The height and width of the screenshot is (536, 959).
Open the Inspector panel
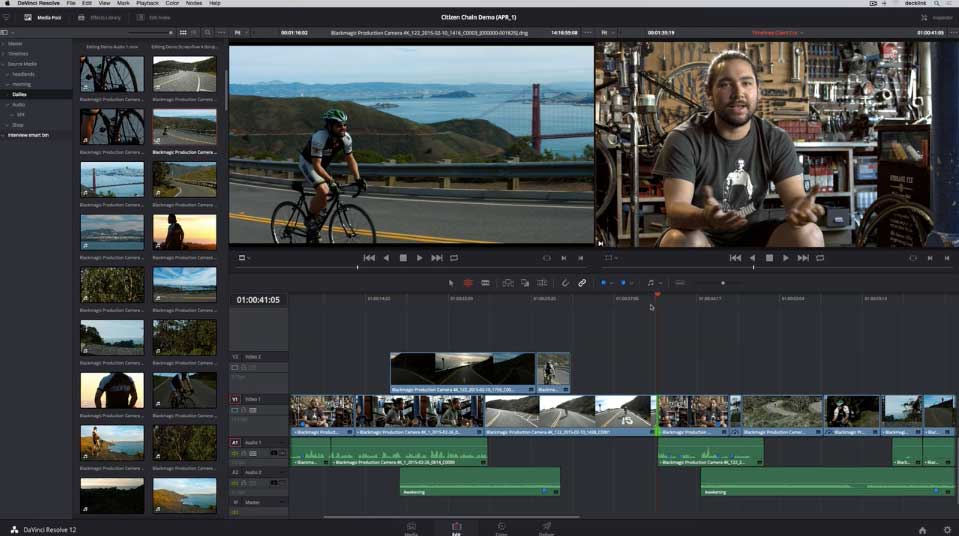[x=937, y=18]
